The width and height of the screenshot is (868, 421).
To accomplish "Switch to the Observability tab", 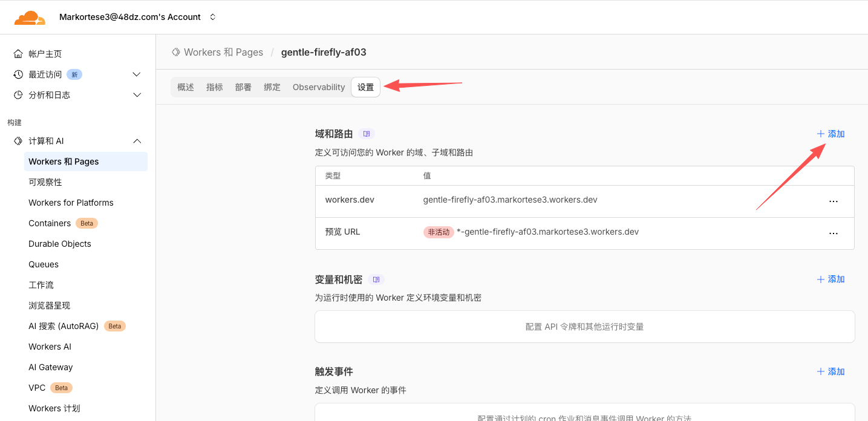I will pyautogui.click(x=319, y=87).
